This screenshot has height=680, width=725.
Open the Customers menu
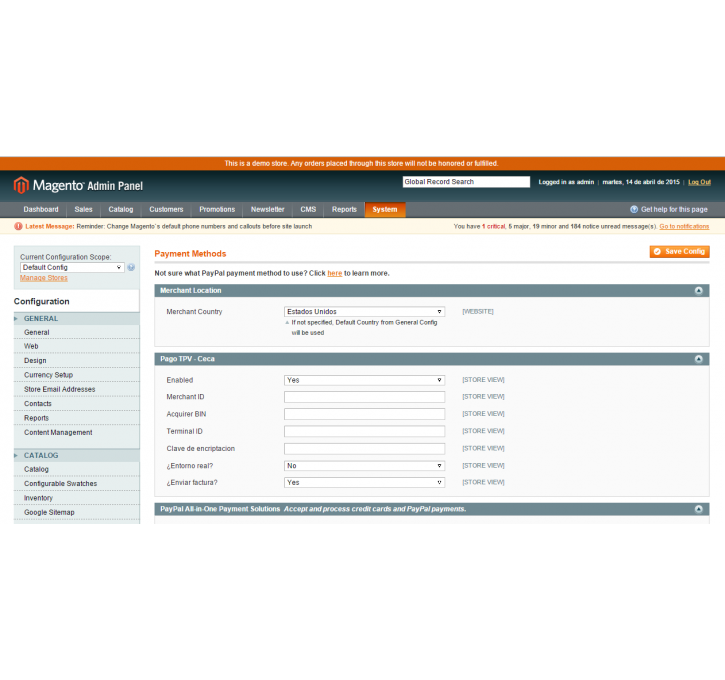166,209
